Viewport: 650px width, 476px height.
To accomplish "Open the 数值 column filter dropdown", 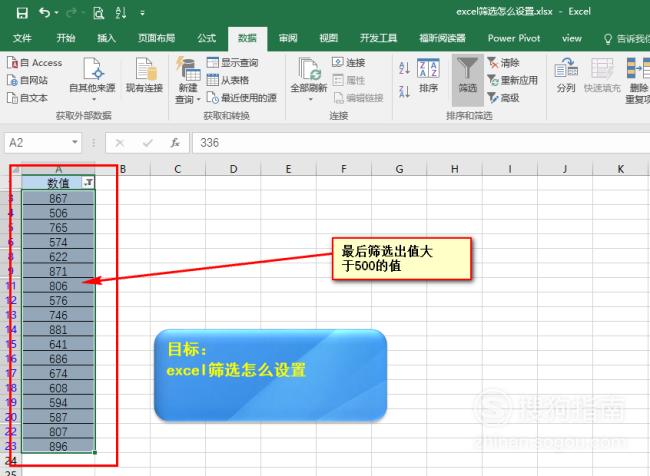I will click(88, 182).
